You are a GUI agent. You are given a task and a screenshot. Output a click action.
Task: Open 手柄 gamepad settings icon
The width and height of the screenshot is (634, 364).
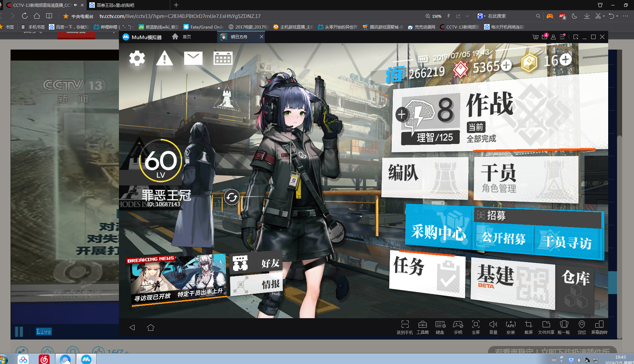point(458,327)
